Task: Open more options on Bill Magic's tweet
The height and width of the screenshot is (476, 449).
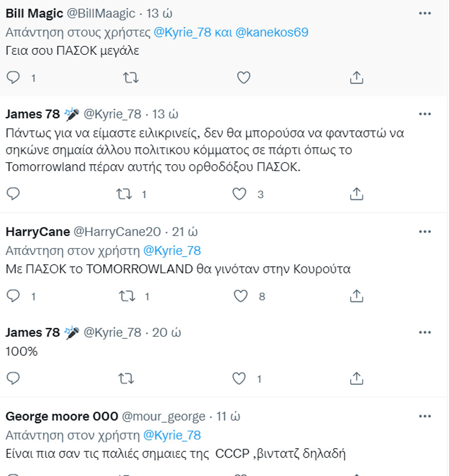Action: point(425,13)
